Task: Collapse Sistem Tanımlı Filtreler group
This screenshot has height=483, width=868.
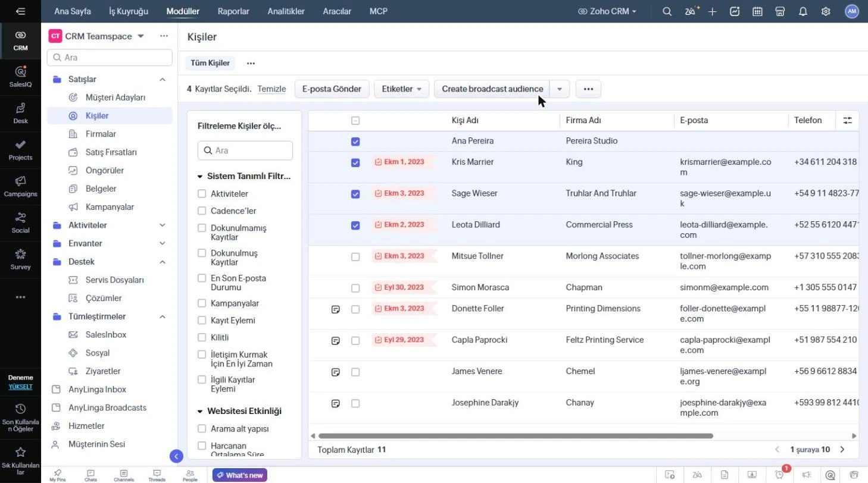Action: coord(200,177)
